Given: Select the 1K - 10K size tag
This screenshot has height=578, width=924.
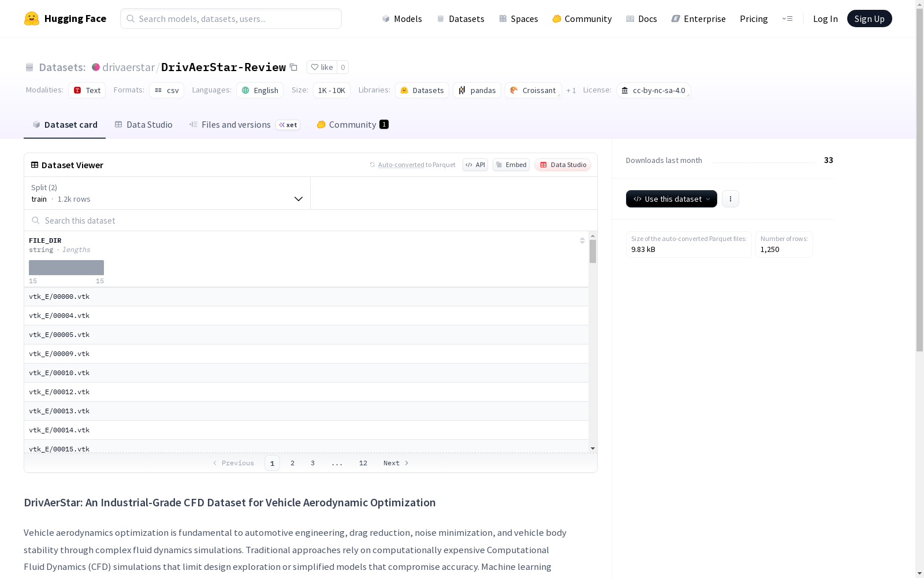Looking at the screenshot, I should pos(331,90).
